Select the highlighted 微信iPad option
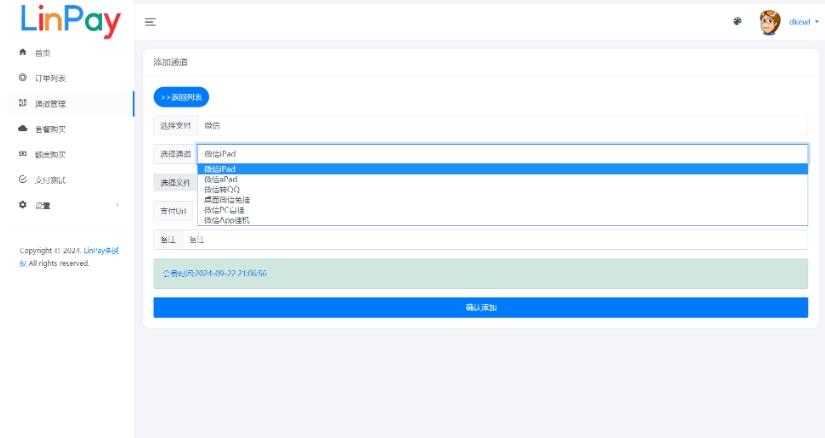This screenshot has height=438, width=825. pos(502,169)
